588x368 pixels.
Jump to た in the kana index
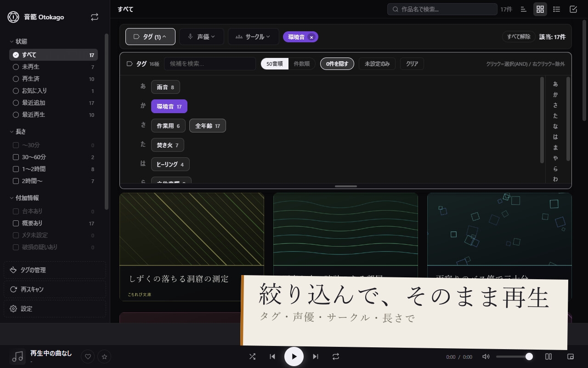coord(555,116)
